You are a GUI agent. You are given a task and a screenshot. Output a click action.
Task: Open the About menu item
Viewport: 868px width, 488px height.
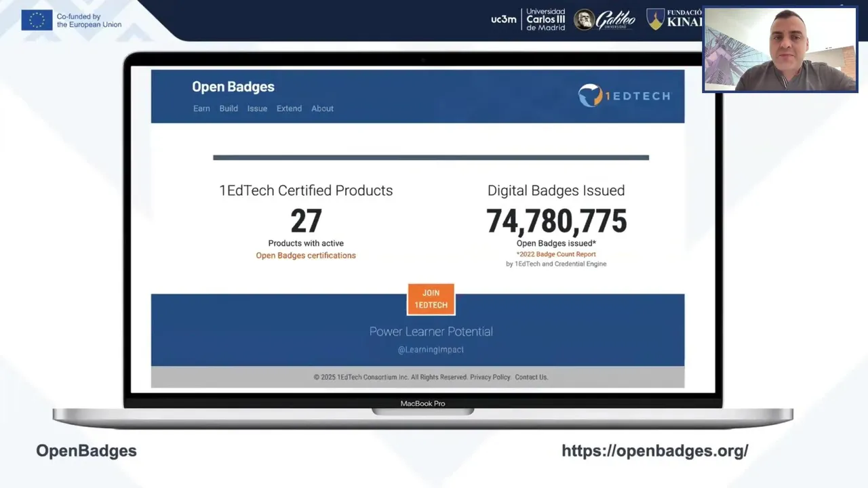tap(322, 108)
